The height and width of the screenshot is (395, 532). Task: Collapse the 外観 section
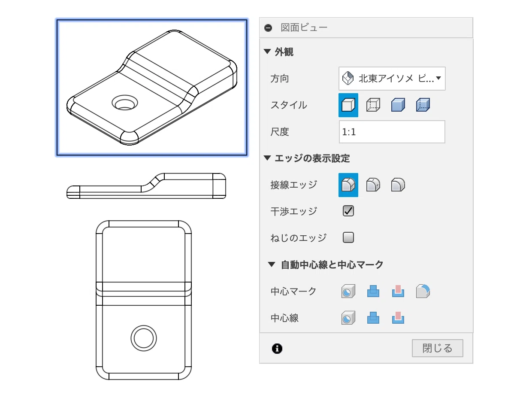point(267,52)
